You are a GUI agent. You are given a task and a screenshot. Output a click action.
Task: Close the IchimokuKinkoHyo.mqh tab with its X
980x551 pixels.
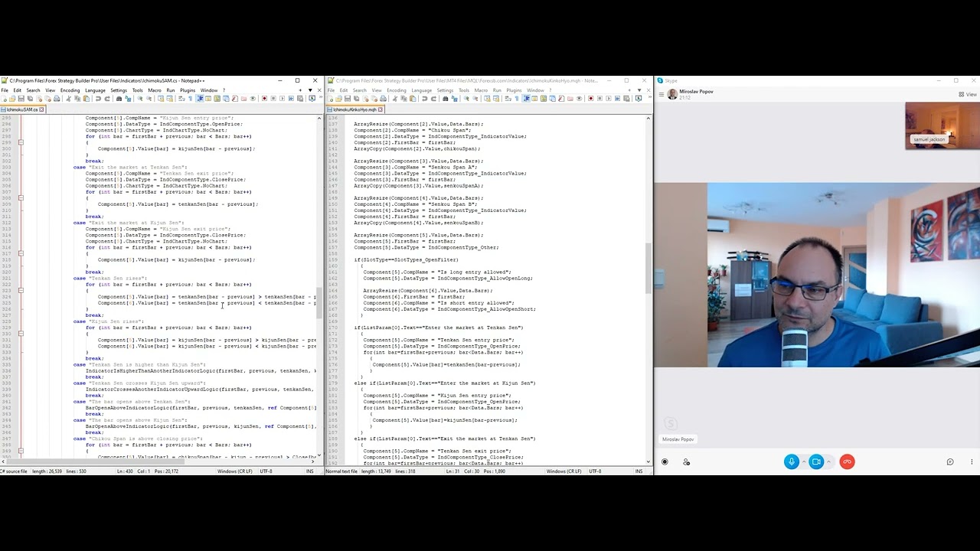point(380,109)
